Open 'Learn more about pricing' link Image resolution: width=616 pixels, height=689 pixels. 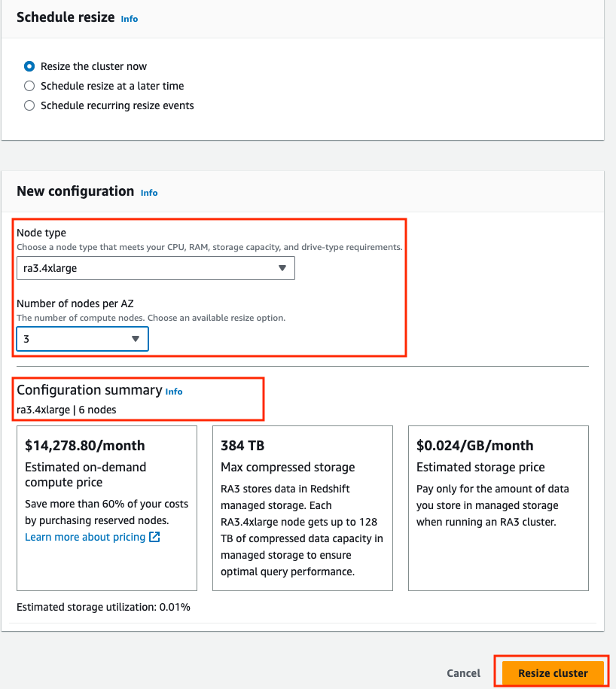click(85, 537)
